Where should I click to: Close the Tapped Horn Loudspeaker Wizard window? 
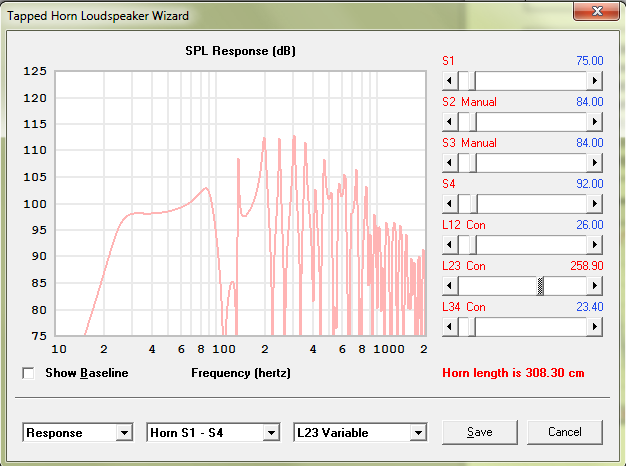pos(597,11)
